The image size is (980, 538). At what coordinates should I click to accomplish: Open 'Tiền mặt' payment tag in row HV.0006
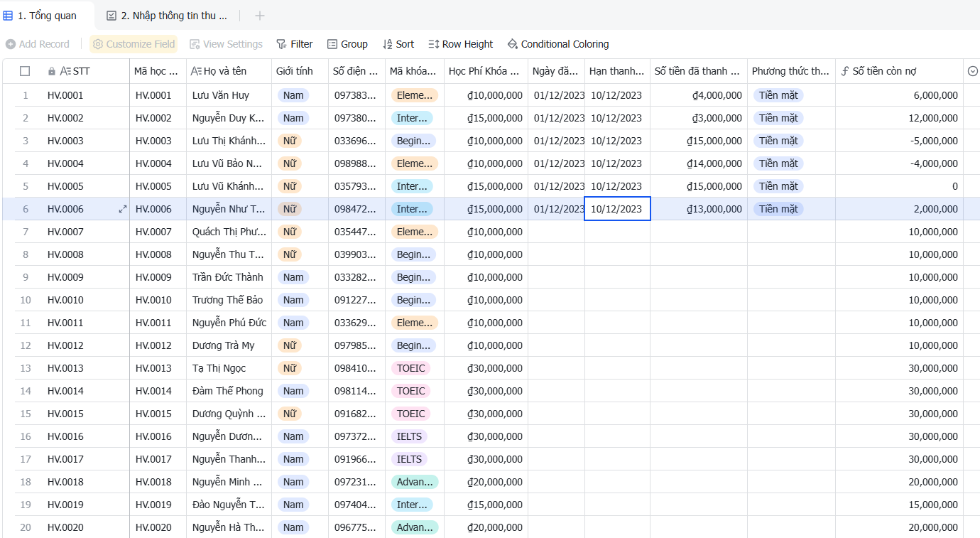pos(778,209)
